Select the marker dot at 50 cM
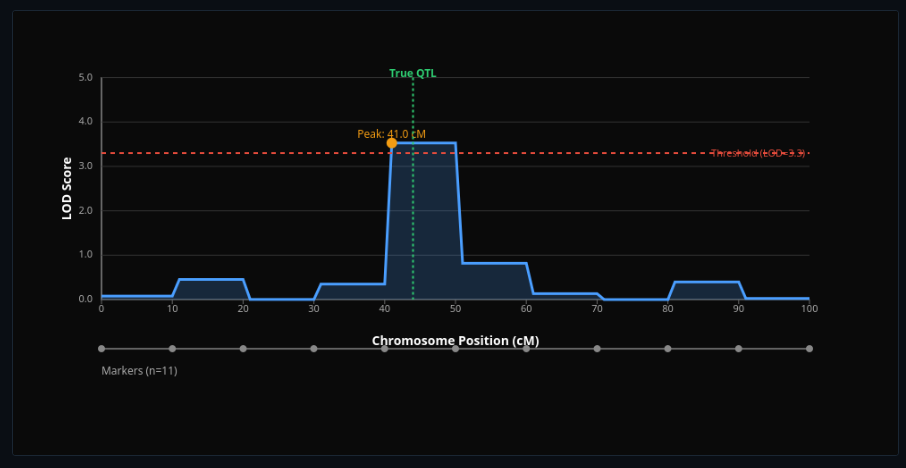The image size is (906, 468). [455, 348]
